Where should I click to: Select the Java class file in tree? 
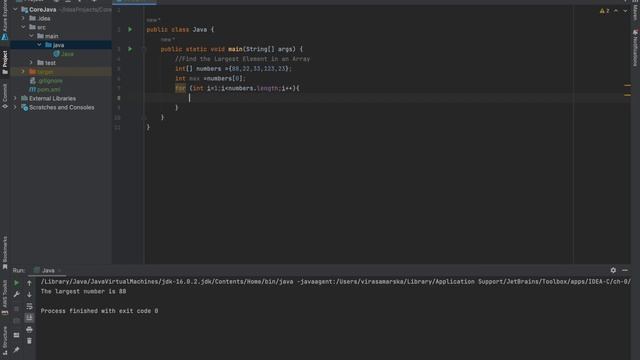coord(63,54)
